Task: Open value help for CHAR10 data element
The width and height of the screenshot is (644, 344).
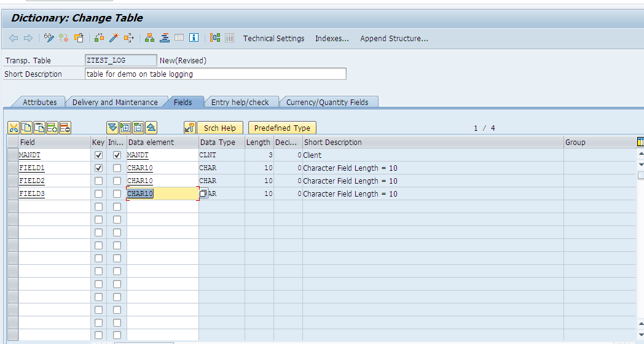Action: tap(203, 193)
